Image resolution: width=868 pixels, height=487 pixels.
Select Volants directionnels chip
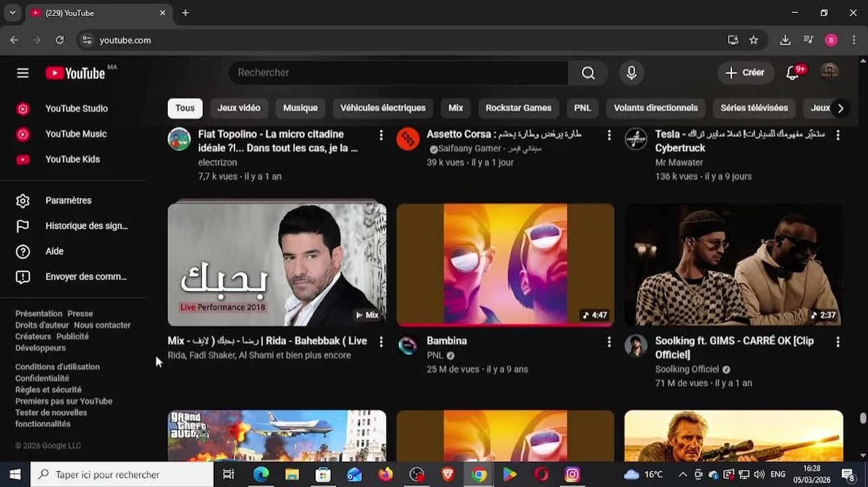656,108
